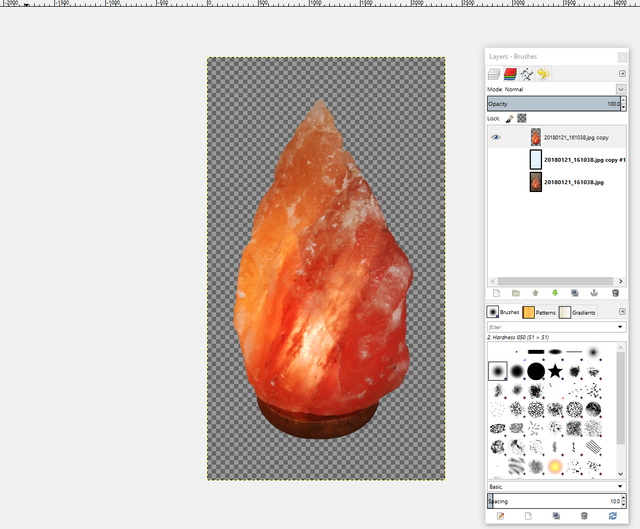Open the brush filter dropdown arrow
Viewport: 640px width, 529px height.
pyautogui.click(x=620, y=327)
